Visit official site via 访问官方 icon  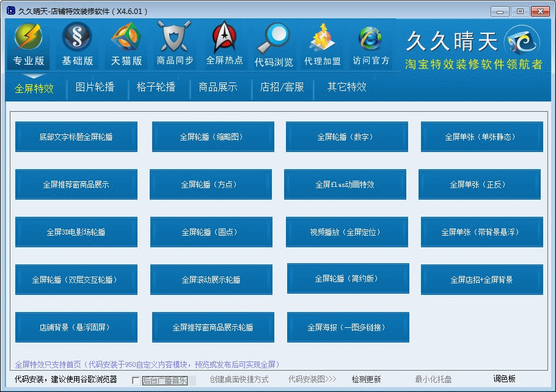pyautogui.click(x=371, y=39)
